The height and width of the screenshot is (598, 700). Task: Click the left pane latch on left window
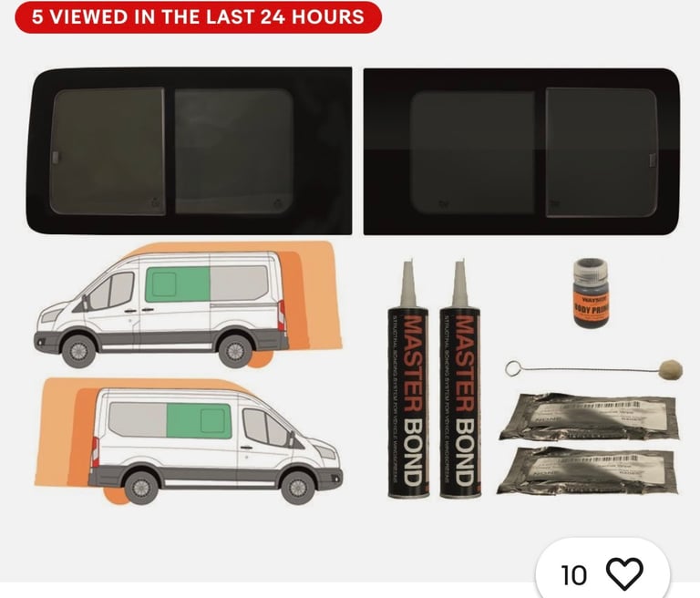(x=57, y=157)
